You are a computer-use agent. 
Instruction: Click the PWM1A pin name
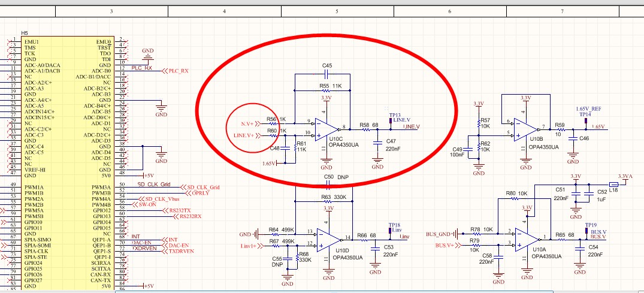point(34,187)
